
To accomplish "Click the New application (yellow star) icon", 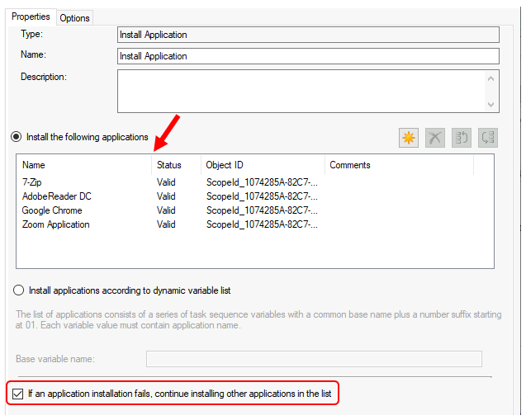I will point(409,138).
